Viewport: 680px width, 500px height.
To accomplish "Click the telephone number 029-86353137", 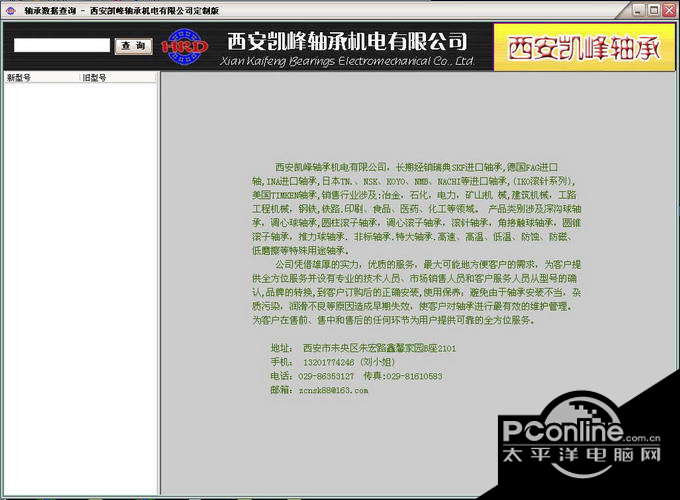I will pos(326,376).
